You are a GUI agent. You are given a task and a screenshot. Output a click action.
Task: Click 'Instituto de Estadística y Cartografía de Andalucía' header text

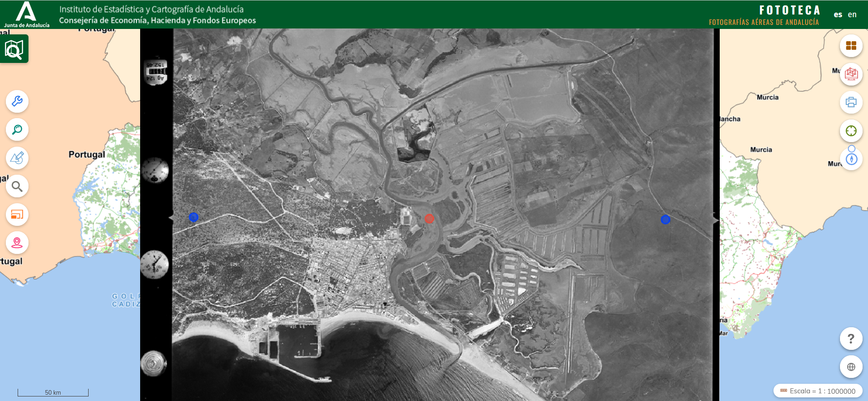(x=151, y=9)
